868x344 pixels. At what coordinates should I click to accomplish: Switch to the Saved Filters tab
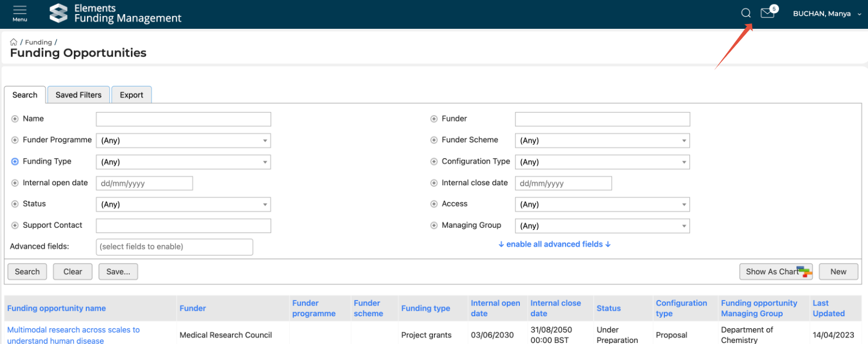point(78,95)
